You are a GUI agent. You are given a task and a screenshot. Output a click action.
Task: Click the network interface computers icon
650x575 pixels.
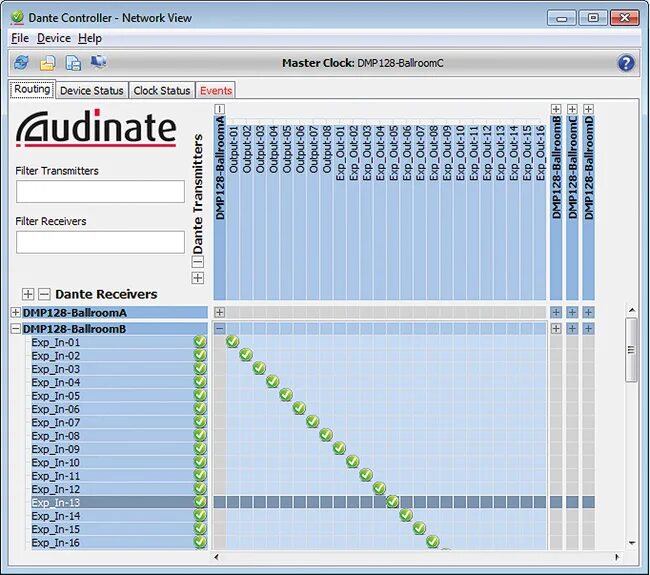click(x=99, y=62)
